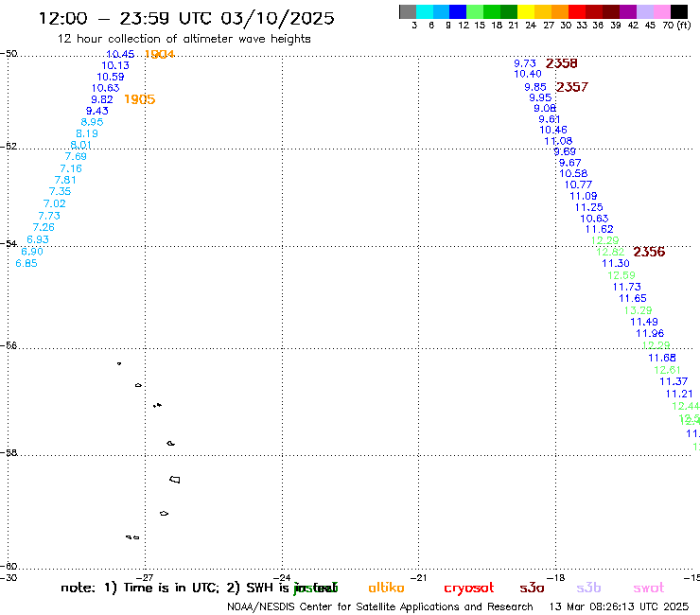Viewport: 700px width, 615px height.
Task: Click the wave height value 6.85
Action: tap(26, 264)
